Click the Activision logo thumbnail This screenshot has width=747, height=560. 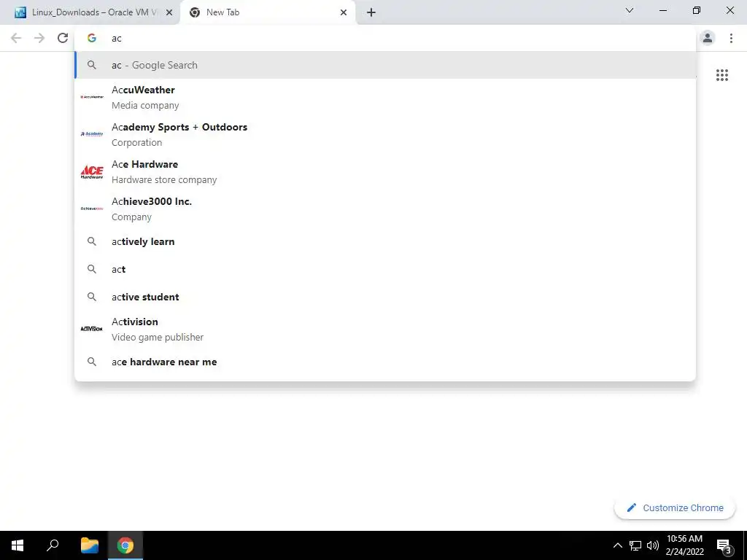point(92,329)
